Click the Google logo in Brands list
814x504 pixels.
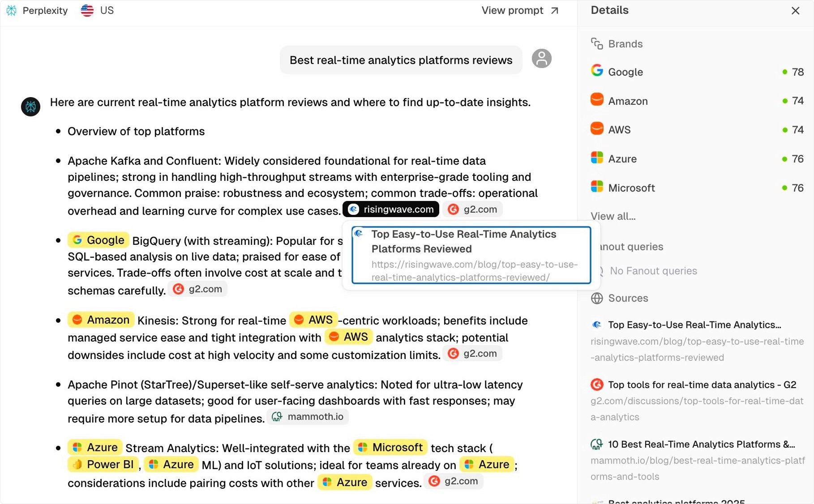[x=597, y=70]
